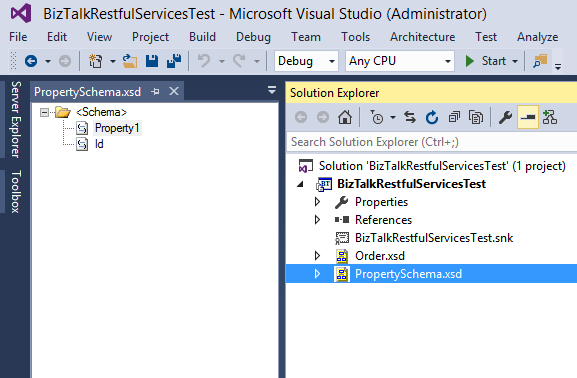Pin the PropertySchema.xsd tab
The height and width of the screenshot is (378, 577).
[156, 91]
